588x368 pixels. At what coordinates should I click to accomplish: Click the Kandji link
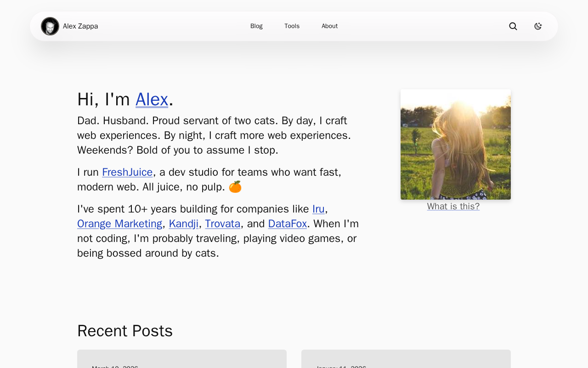click(184, 224)
